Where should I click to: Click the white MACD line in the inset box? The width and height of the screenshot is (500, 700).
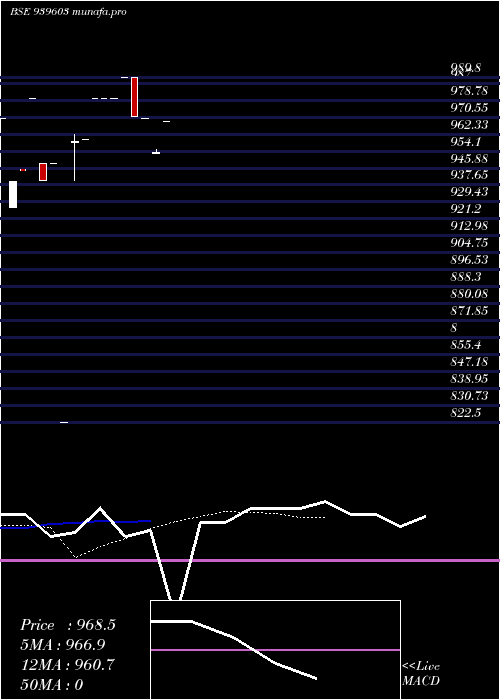point(234,650)
